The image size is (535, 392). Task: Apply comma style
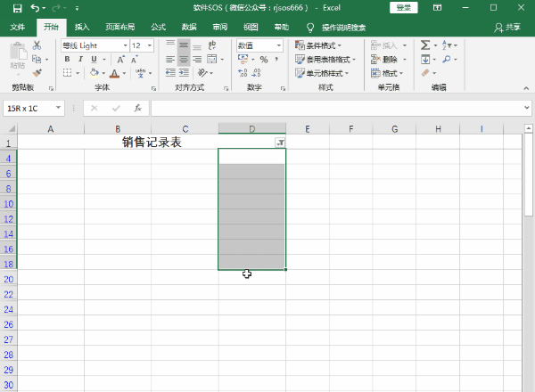pyautogui.click(x=276, y=60)
